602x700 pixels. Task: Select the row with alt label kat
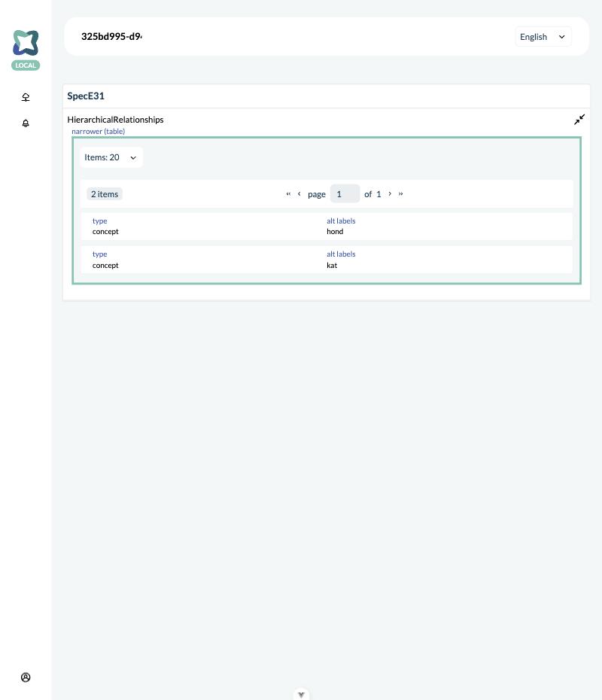(327, 260)
